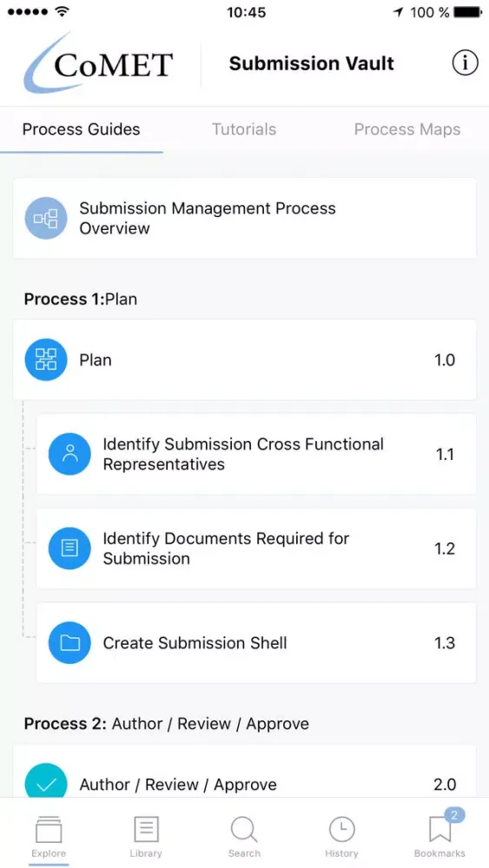The height and width of the screenshot is (868, 489).
Task: Switch to the Tutorials tab
Action: click(x=244, y=129)
